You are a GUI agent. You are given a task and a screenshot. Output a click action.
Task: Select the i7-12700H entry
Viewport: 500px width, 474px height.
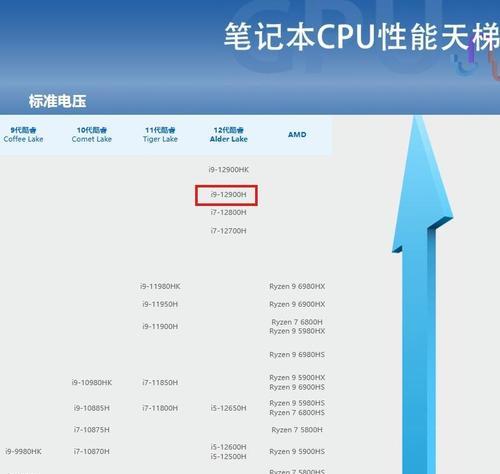tap(229, 231)
